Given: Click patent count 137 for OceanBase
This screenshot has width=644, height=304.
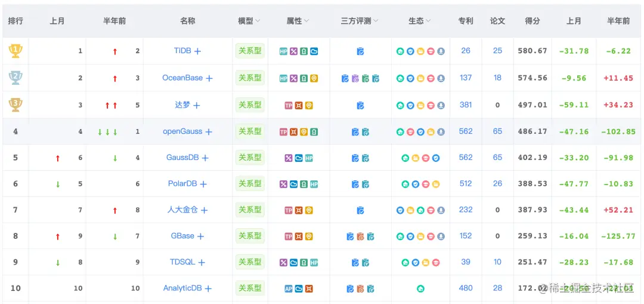Looking at the screenshot, I should click(x=466, y=77).
